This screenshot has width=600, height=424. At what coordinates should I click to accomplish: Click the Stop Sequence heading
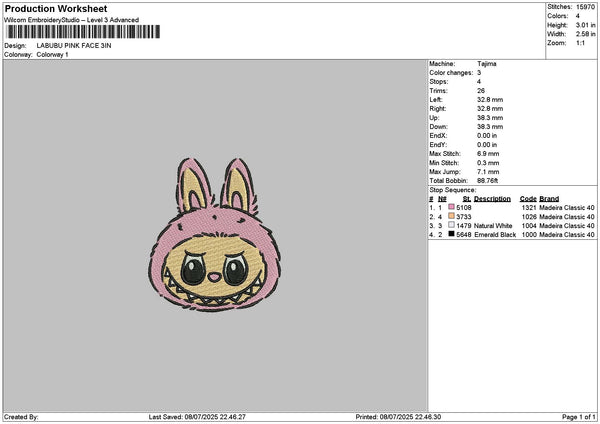[453, 190]
